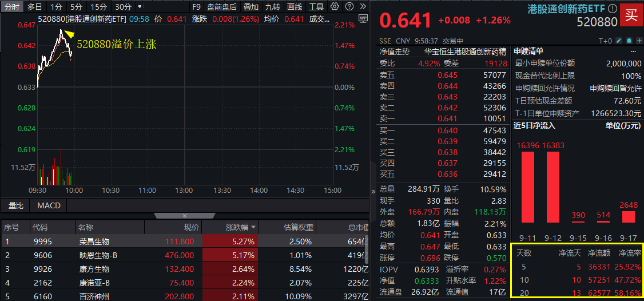The image size is (644, 301).
Task: Set a price alert with bell icon
Action: pyautogui.click(x=629, y=41)
